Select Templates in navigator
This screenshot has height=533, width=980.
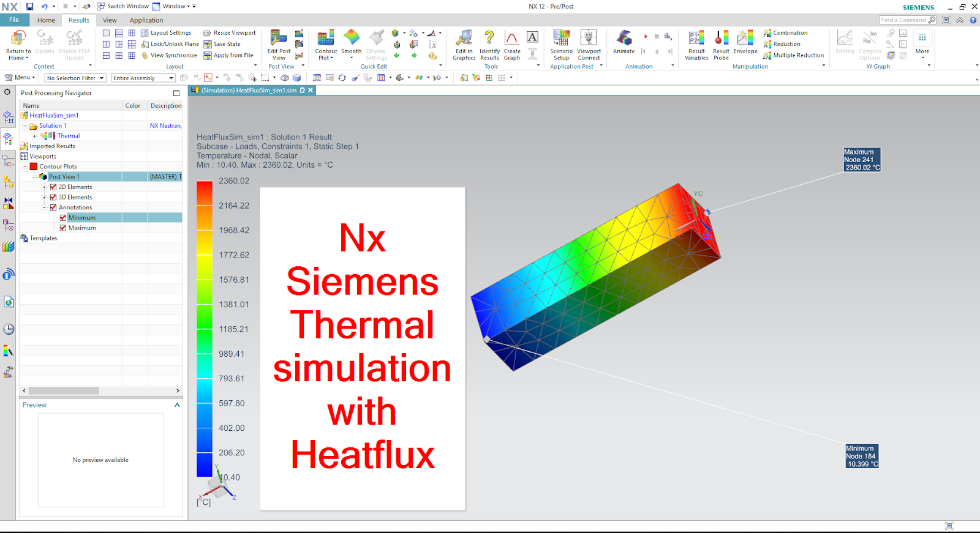pos(43,238)
